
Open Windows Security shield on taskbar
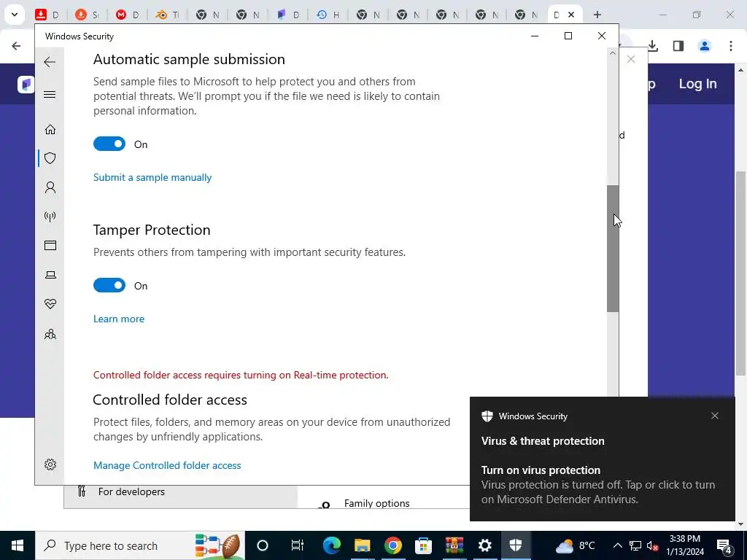click(516, 545)
